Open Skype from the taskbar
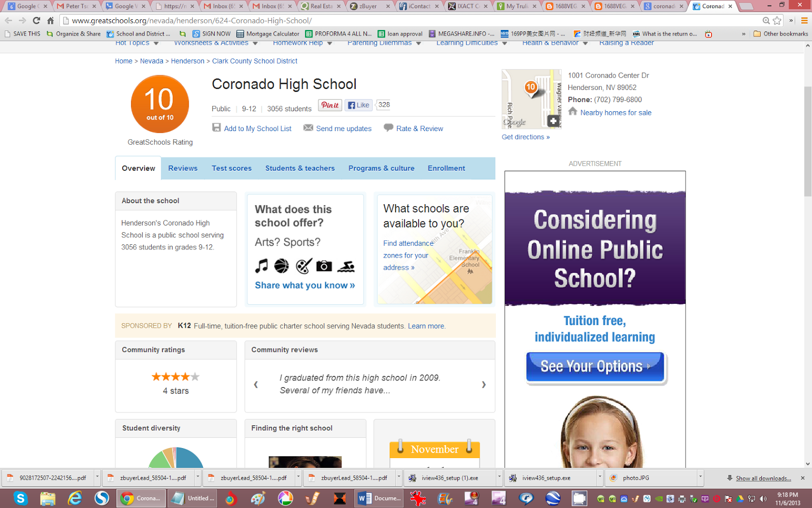The image size is (812, 508). 21,498
